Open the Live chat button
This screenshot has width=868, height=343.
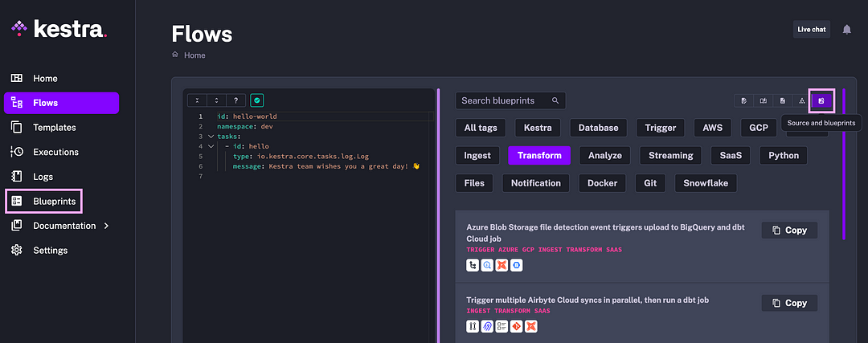811,30
